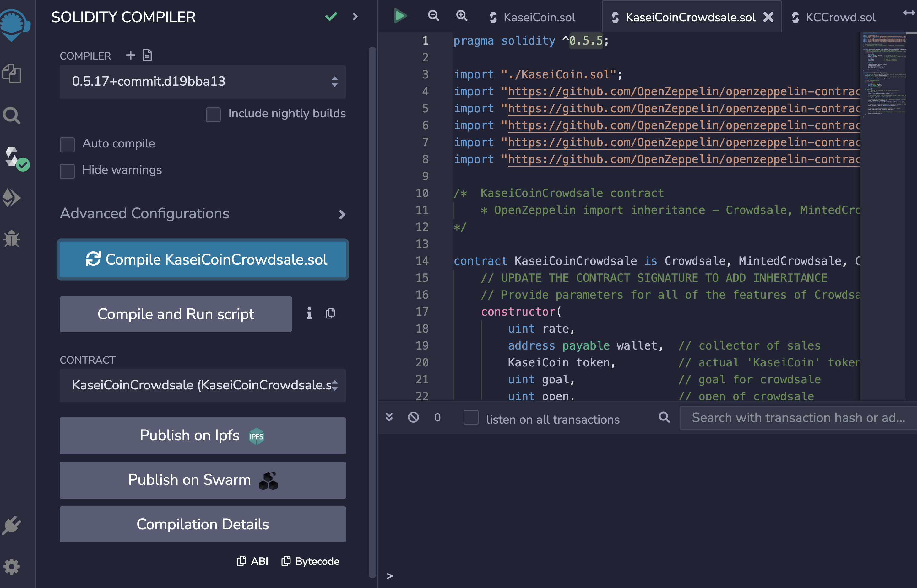
Task: Enable Include nightly builds checkbox
Action: coord(213,114)
